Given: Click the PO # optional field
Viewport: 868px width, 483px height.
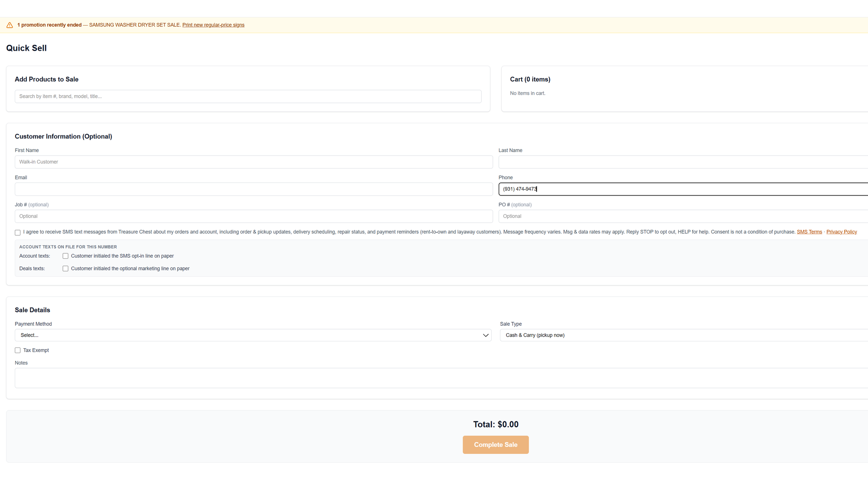Looking at the screenshot, I should [x=683, y=216].
